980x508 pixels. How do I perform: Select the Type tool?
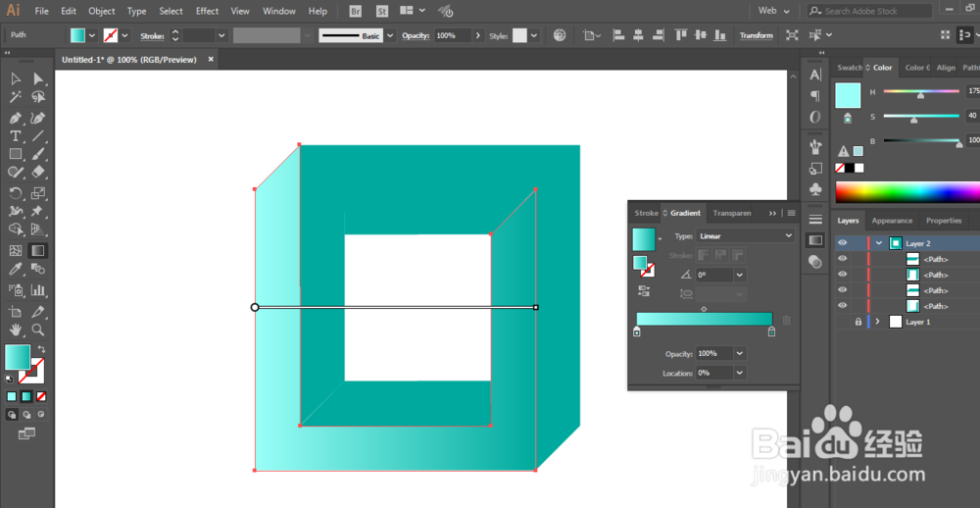(x=16, y=135)
